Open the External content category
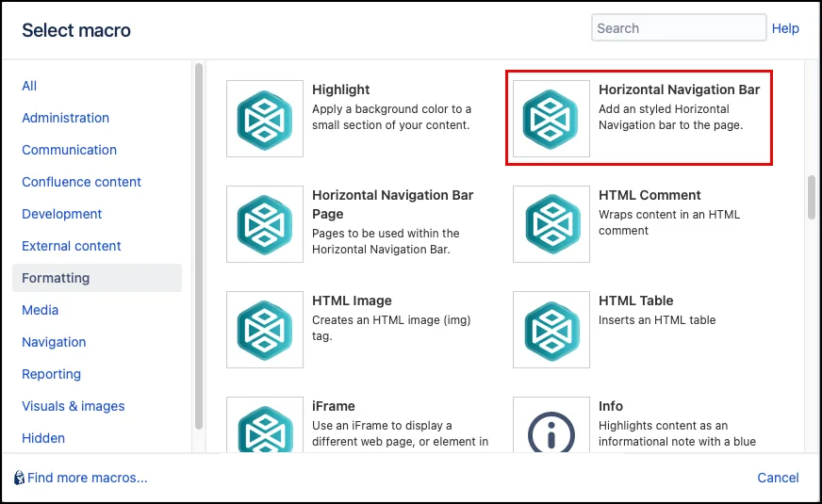 (72, 246)
